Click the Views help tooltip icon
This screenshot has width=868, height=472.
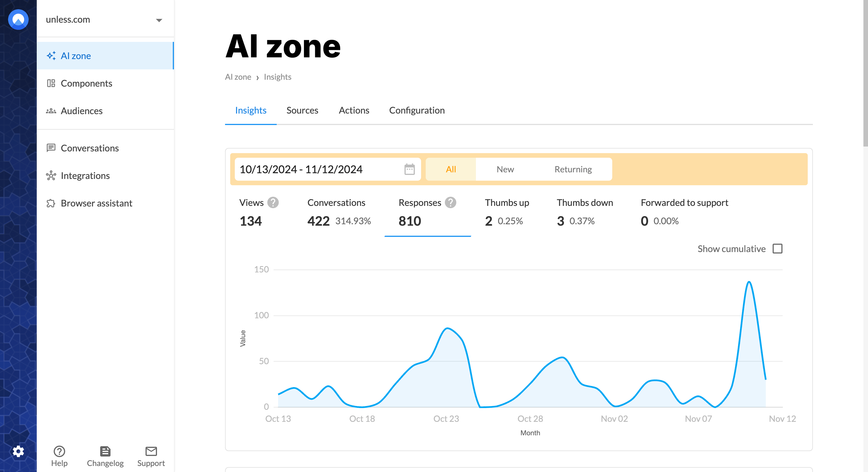tap(273, 202)
